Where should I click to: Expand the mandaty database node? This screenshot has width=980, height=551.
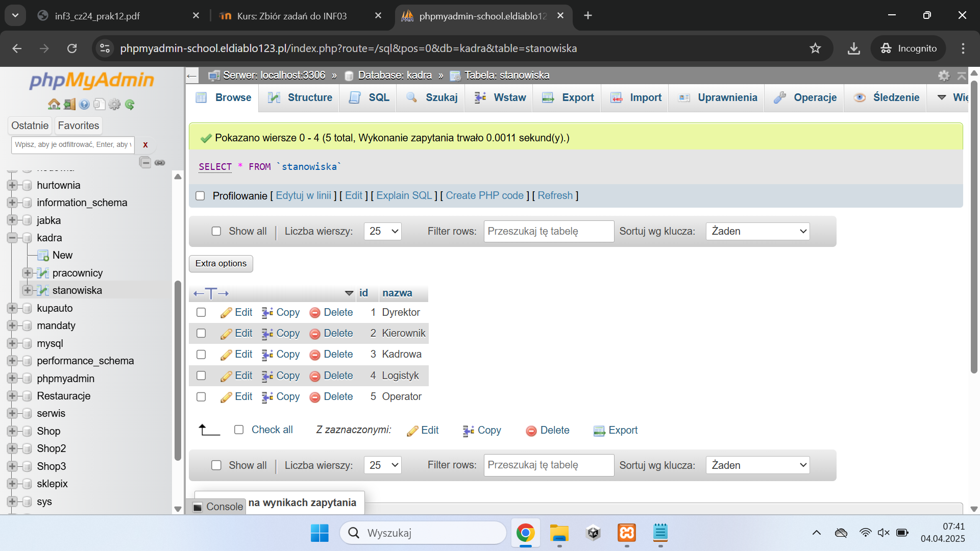[x=12, y=325]
